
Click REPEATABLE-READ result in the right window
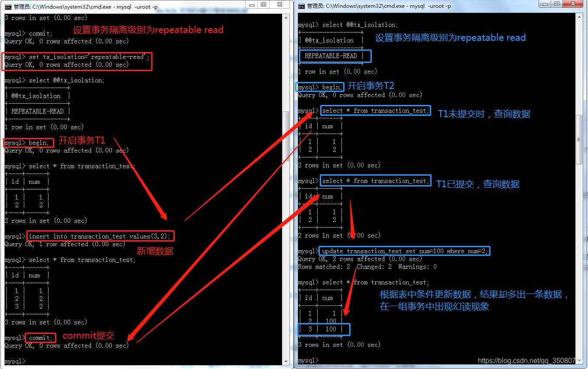(x=331, y=56)
